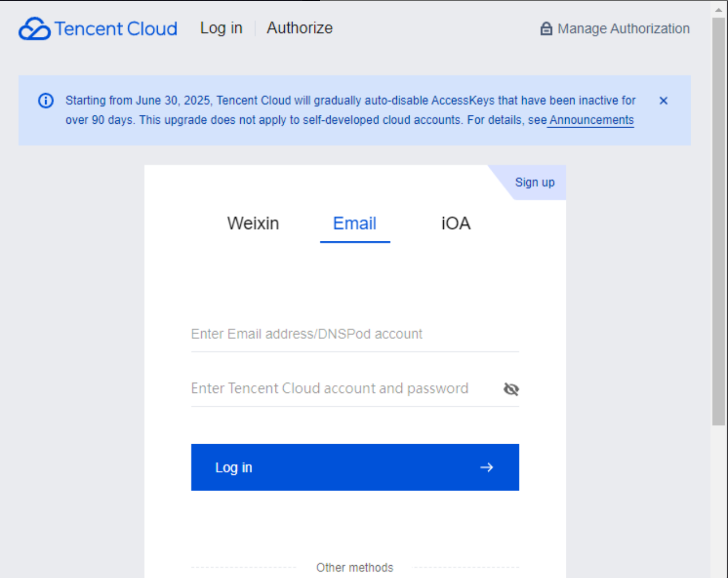Image resolution: width=728 pixels, height=578 pixels.
Task: Focus the Email address/DNSPod account field
Action: coord(355,334)
